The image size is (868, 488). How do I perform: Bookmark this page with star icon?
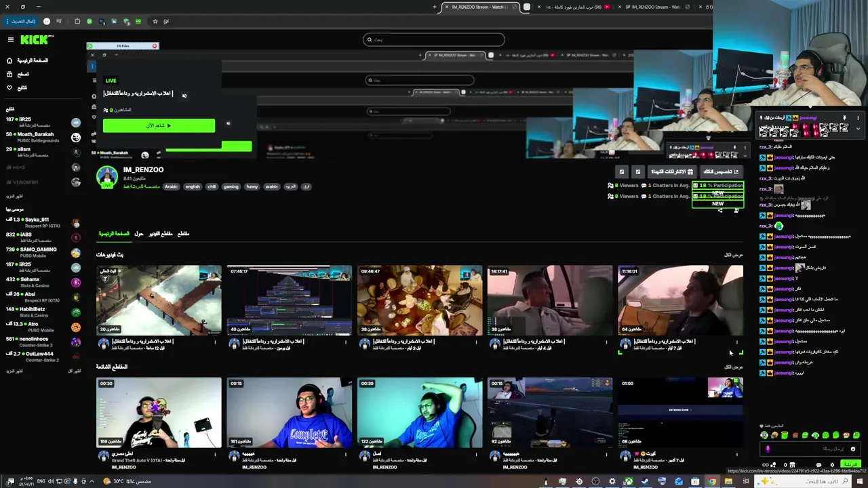(x=155, y=21)
